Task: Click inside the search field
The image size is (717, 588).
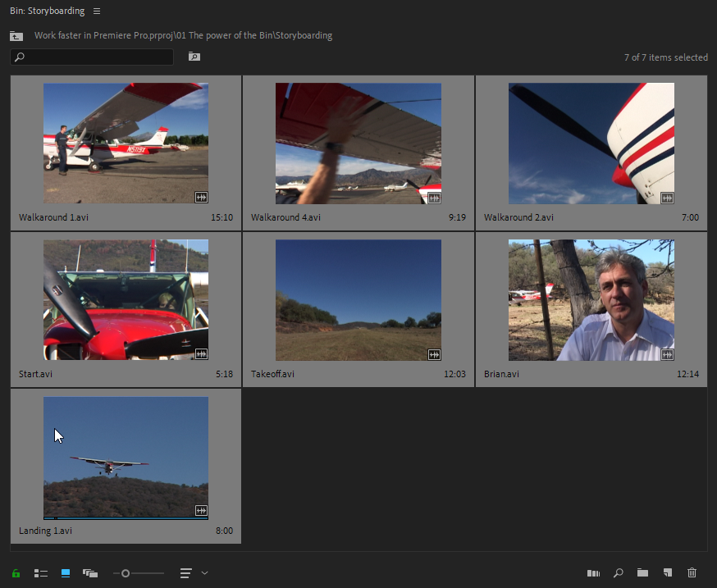Action: (x=90, y=57)
